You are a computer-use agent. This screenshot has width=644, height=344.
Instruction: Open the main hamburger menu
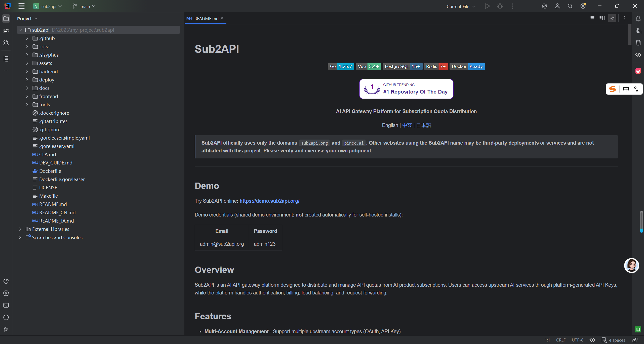click(21, 6)
